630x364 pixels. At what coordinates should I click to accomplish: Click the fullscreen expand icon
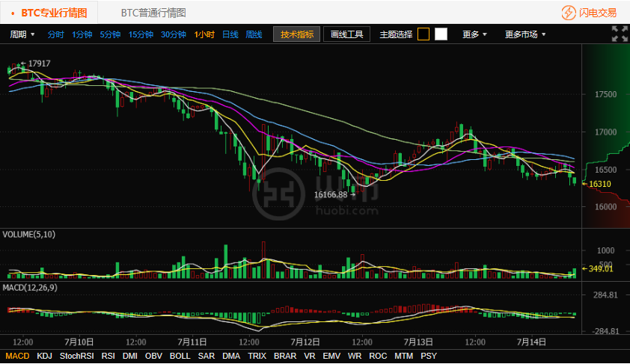point(619,34)
